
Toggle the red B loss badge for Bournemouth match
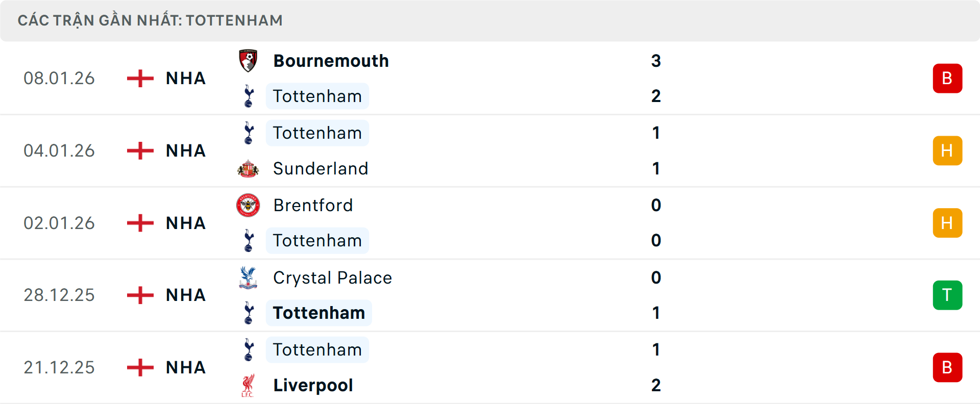(947, 78)
